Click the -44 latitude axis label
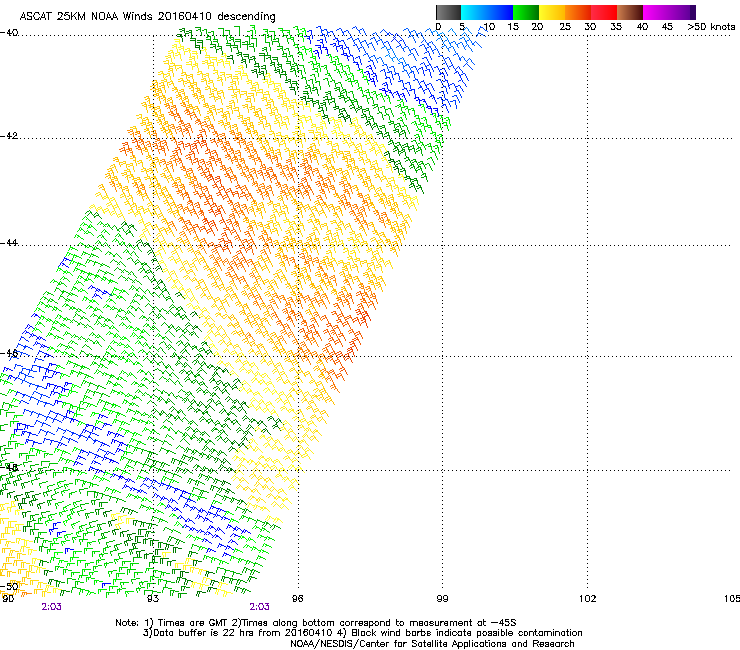This screenshot has height=650, width=740. pyautogui.click(x=9, y=243)
